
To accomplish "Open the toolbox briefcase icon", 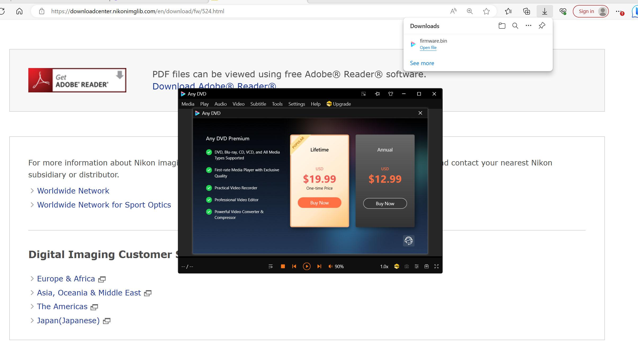I will [426, 266].
